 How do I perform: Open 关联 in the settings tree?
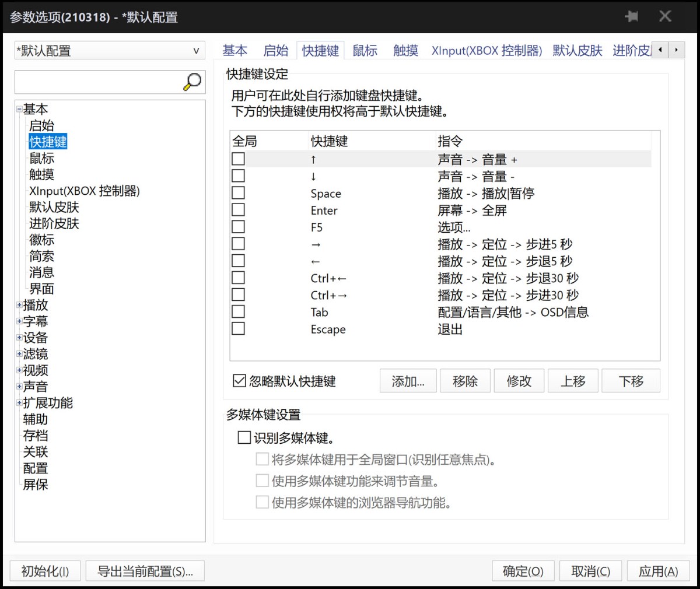click(36, 452)
